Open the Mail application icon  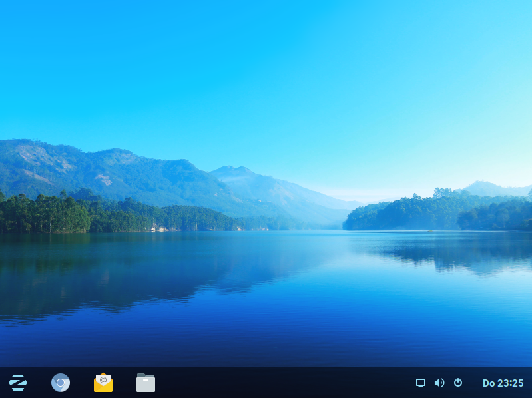103,383
